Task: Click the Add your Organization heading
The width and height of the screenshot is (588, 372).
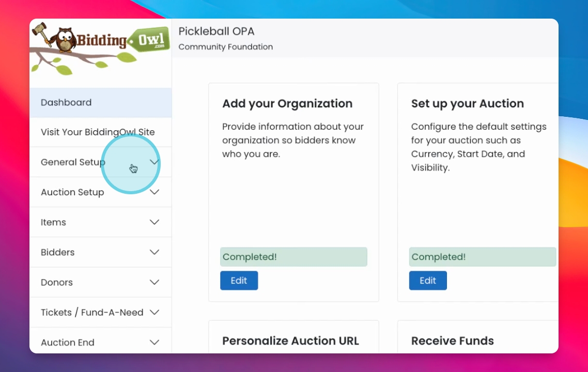Action: (x=287, y=103)
